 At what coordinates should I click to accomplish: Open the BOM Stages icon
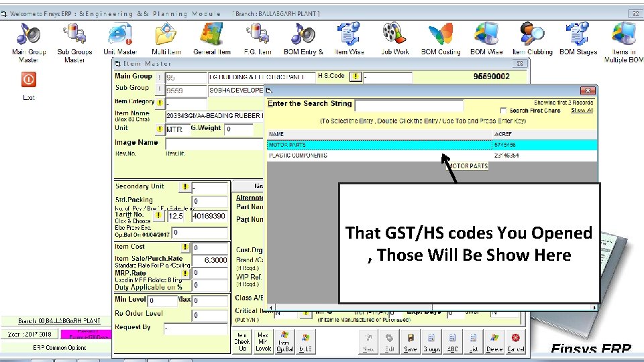coord(578,34)
